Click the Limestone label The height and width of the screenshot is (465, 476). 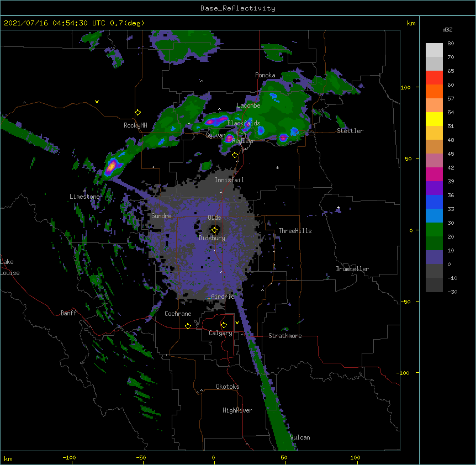84,197
